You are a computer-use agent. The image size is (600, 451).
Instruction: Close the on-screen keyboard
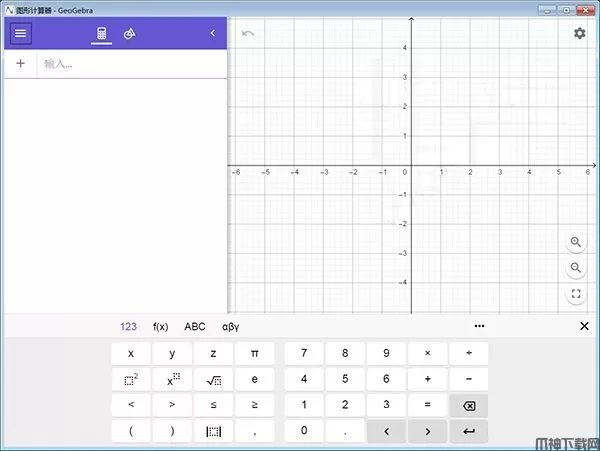point(584,326)
